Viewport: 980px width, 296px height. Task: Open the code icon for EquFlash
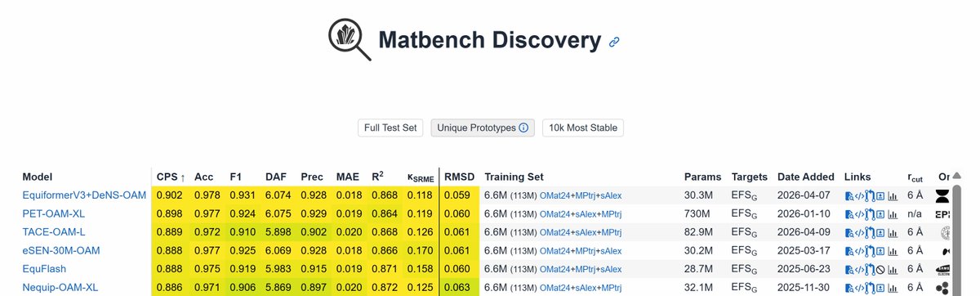click(860, 269)
